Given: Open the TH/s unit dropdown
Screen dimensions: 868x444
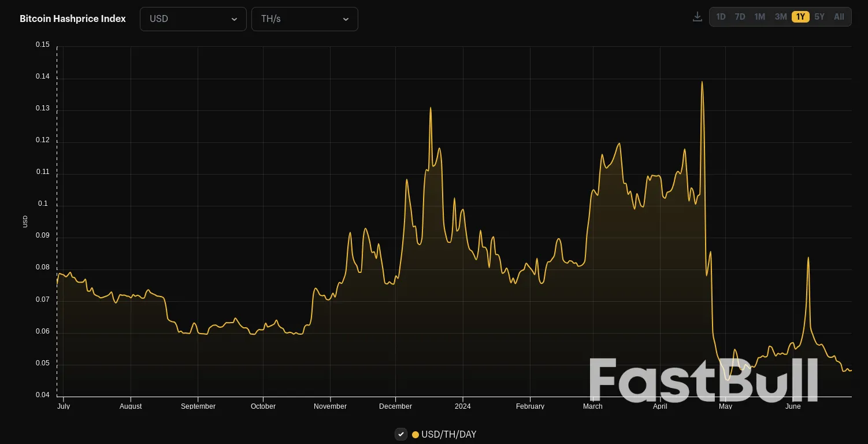Looking at the screenshot, I should 305,19.
